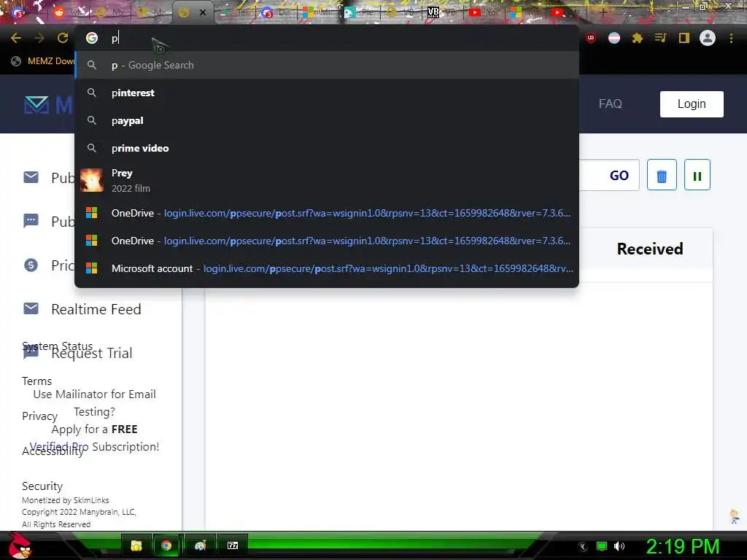
Task: Switch to the skull icon tab
Action: coord(360,12)
